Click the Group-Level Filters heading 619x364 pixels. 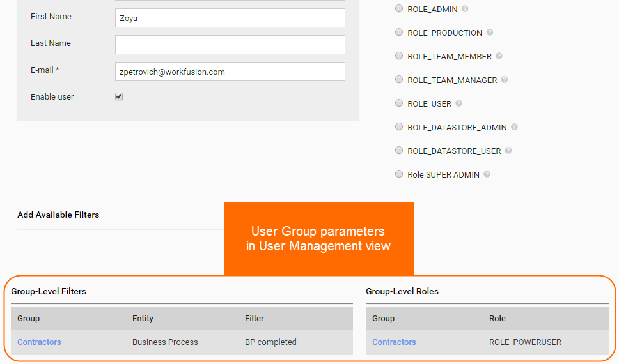(49, 291)
